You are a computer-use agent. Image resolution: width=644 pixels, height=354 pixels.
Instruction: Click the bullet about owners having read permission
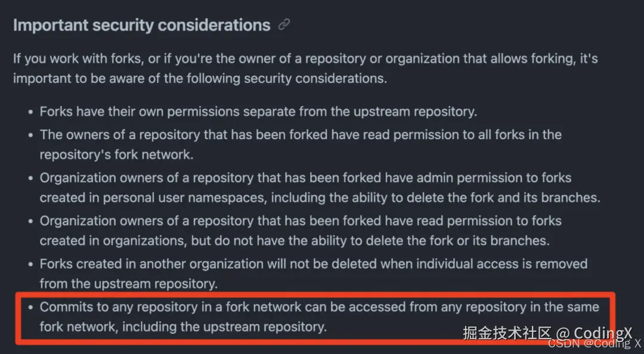click(x=301, y=135)
